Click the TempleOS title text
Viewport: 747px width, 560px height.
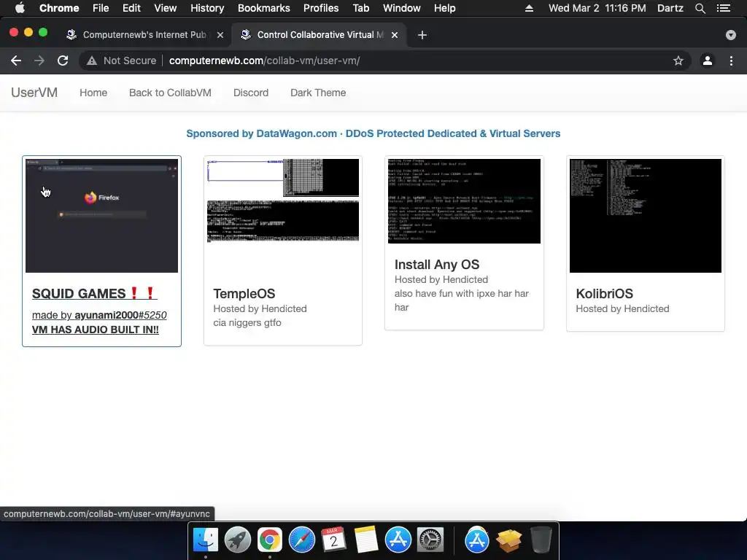click(x=244, y=293)
